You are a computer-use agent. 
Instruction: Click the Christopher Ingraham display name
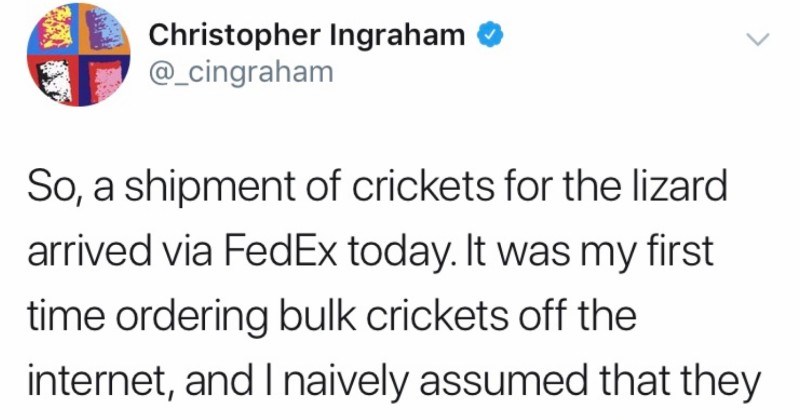[x=307, y=35]
